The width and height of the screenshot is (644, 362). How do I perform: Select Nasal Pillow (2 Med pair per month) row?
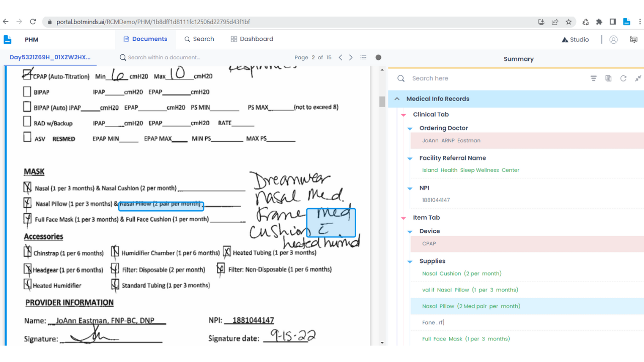click(527, 306)
